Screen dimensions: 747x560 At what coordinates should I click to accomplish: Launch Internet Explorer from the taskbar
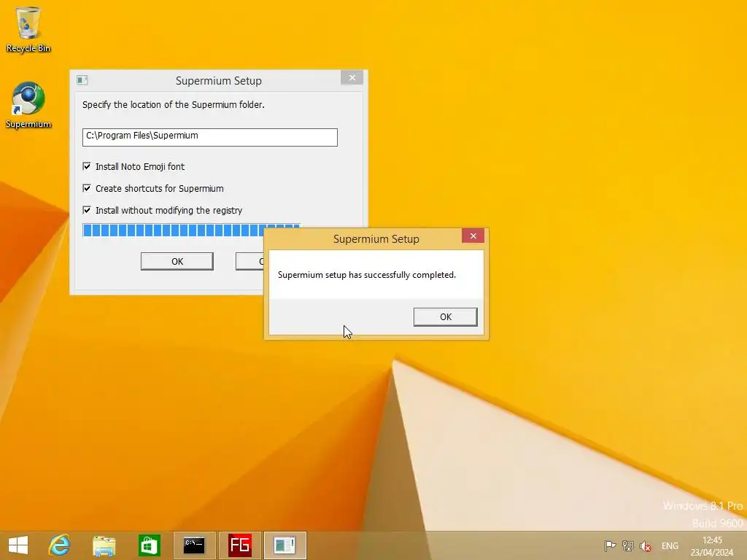(x=59, y=545)
